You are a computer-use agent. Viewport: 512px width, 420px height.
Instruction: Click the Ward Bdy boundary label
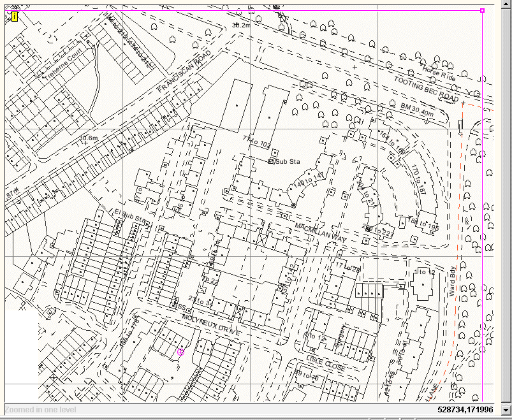point(452,281)
